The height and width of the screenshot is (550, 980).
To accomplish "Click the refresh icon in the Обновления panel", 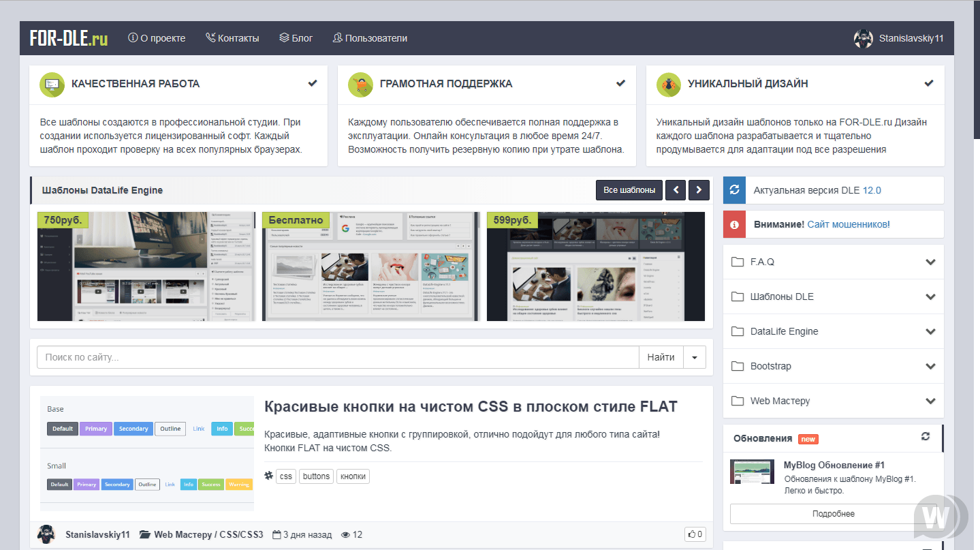I will 926,436.
